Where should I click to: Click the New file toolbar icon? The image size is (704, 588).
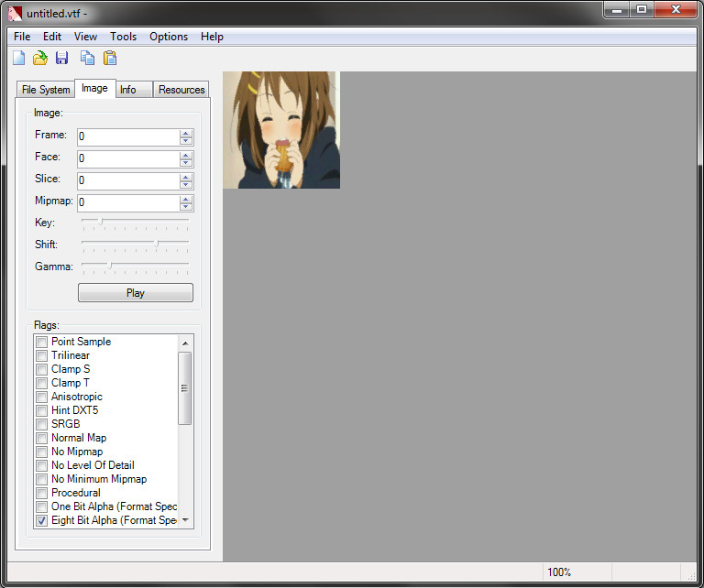coord(19,58)
